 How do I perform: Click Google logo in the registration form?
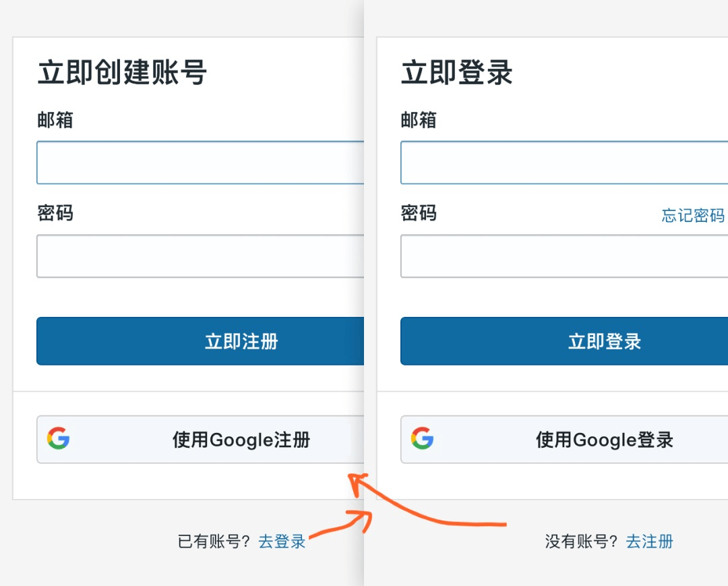pyautogui.click(x=59, y=439)
